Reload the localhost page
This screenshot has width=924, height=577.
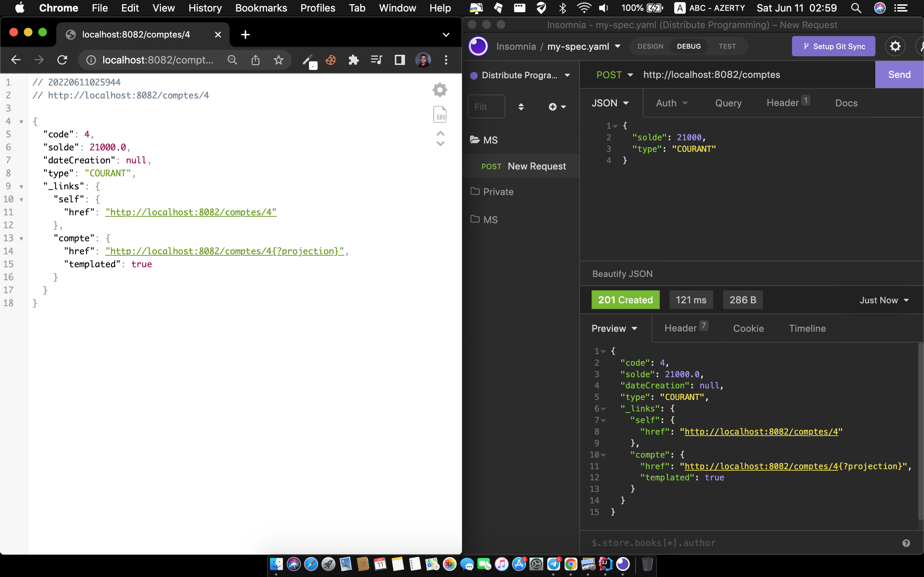click(62, 60)
